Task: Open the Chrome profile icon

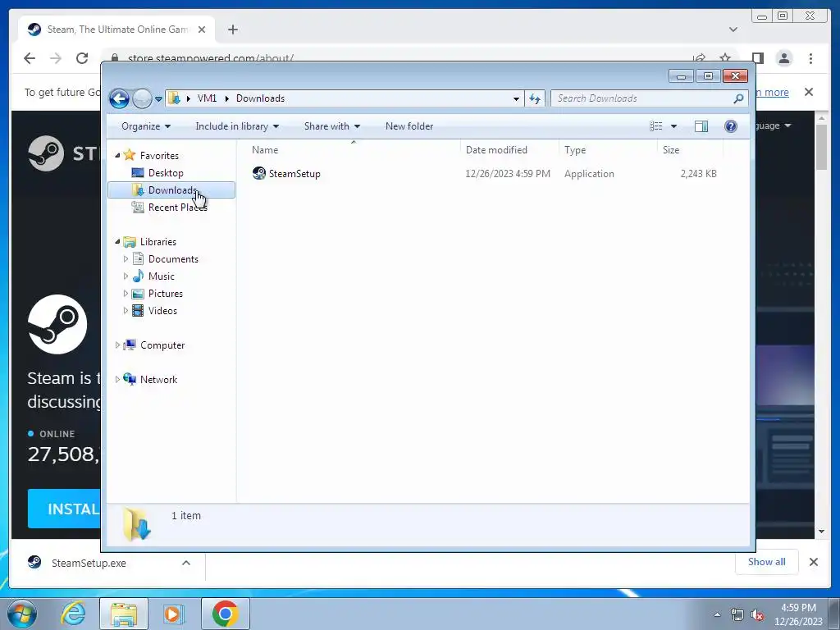Action: pyautogui.click(x=783, y=58)
